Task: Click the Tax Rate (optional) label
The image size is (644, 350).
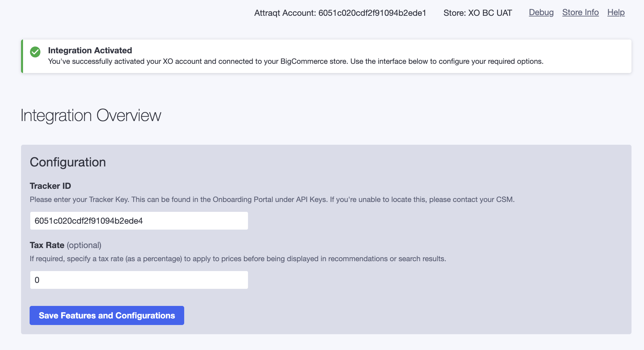Action: [x=65, y=245]
